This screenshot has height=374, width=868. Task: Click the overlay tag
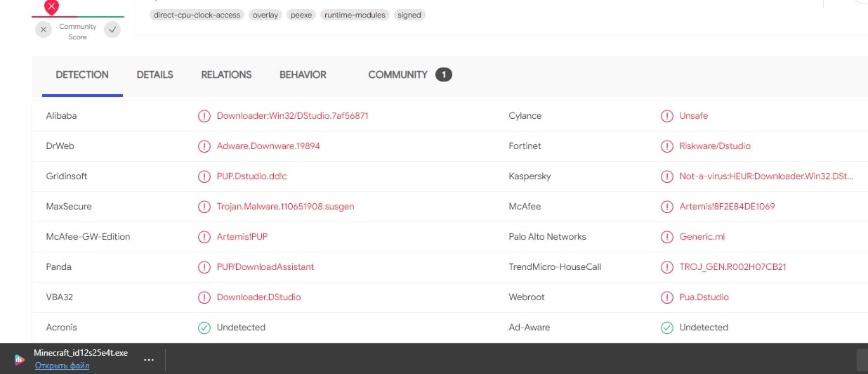pos(265,15)
